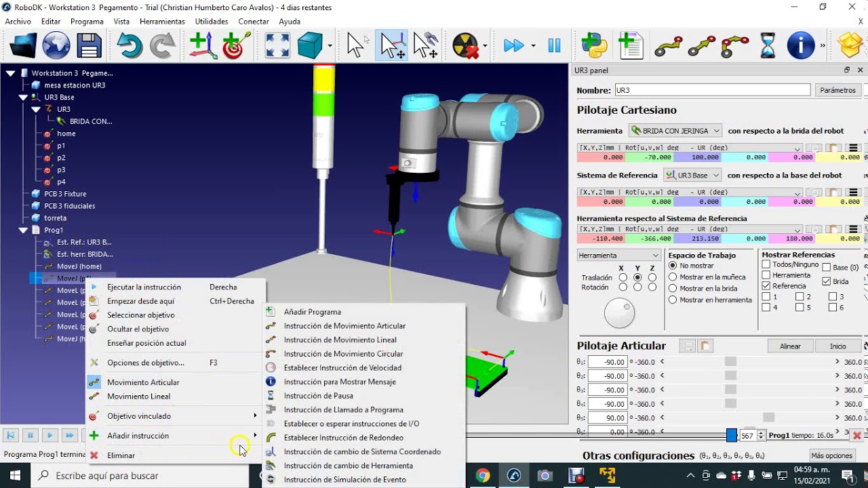
Task: Add a show message info icon
Action: (x=800, y=46)
